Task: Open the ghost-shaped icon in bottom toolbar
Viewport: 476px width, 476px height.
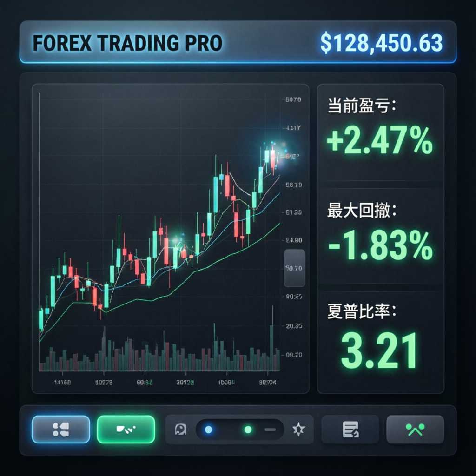Action: [x=181, y=429]
